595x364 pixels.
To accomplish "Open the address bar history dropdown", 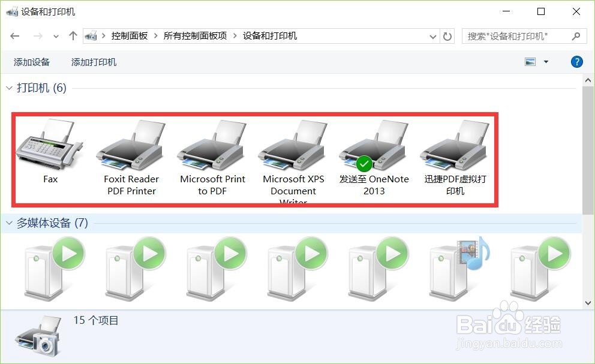I will [432, 37].
